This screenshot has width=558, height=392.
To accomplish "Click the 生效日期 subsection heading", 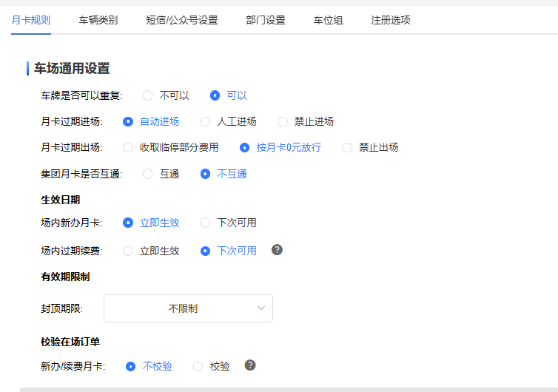I will point(61,200).
